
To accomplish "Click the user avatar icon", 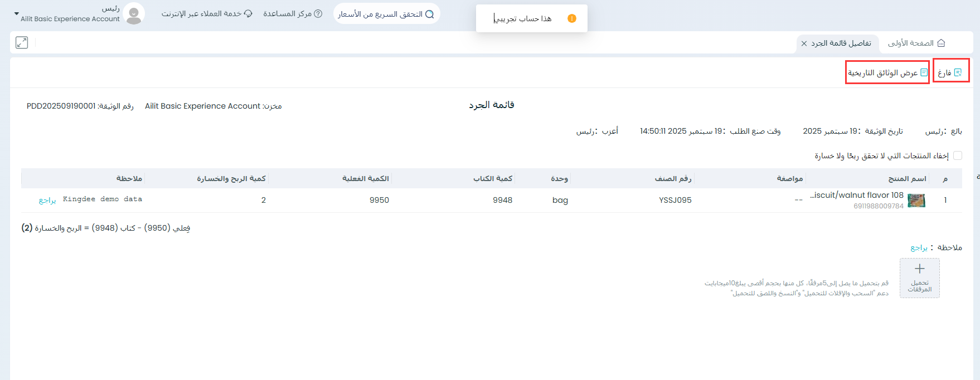I will [134, 14].
